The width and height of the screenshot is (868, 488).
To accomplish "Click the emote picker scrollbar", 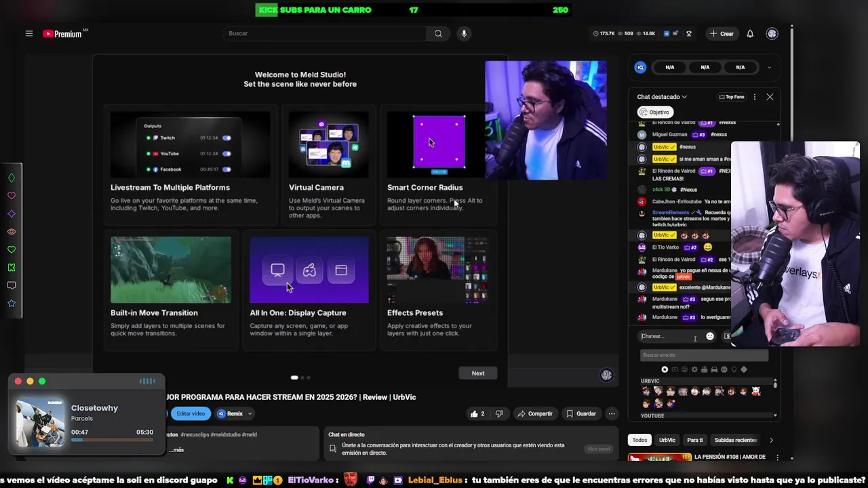I will pos(775,386).
